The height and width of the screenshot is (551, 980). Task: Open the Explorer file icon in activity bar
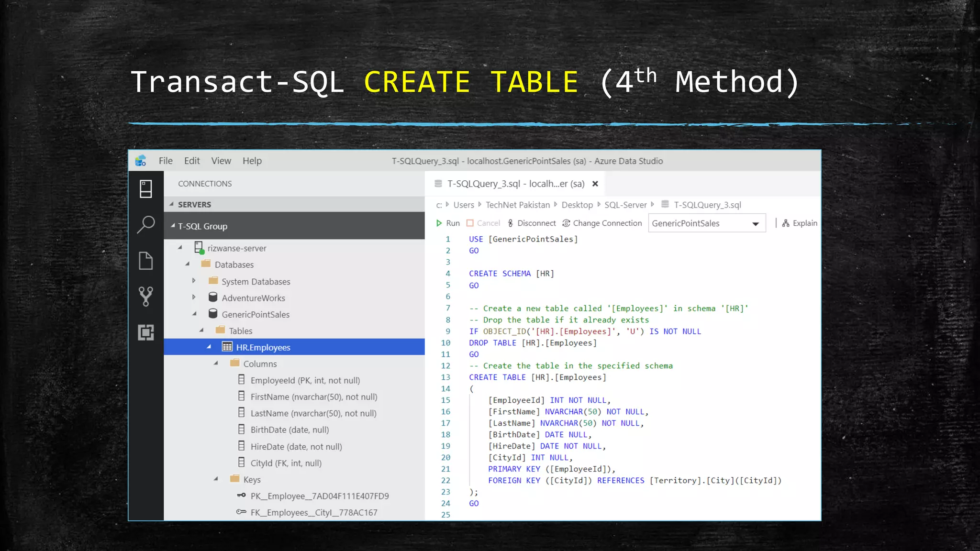146,261
